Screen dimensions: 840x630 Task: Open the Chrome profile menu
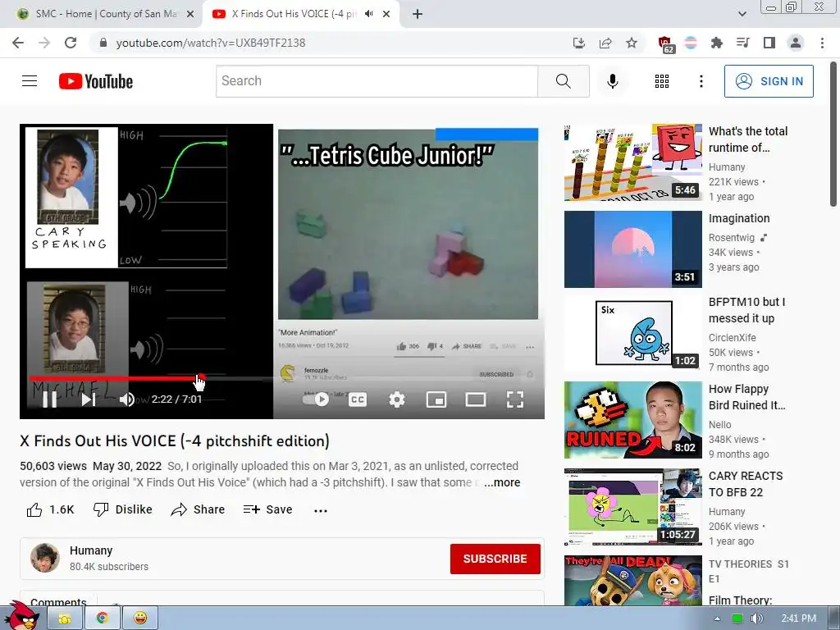[796, 43]
